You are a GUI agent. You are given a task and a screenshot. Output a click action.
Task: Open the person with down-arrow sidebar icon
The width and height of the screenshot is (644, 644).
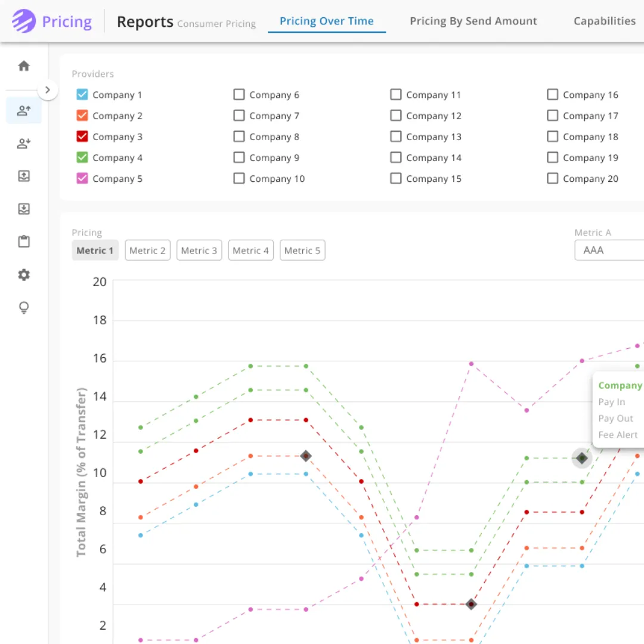(x=24, y=143)
